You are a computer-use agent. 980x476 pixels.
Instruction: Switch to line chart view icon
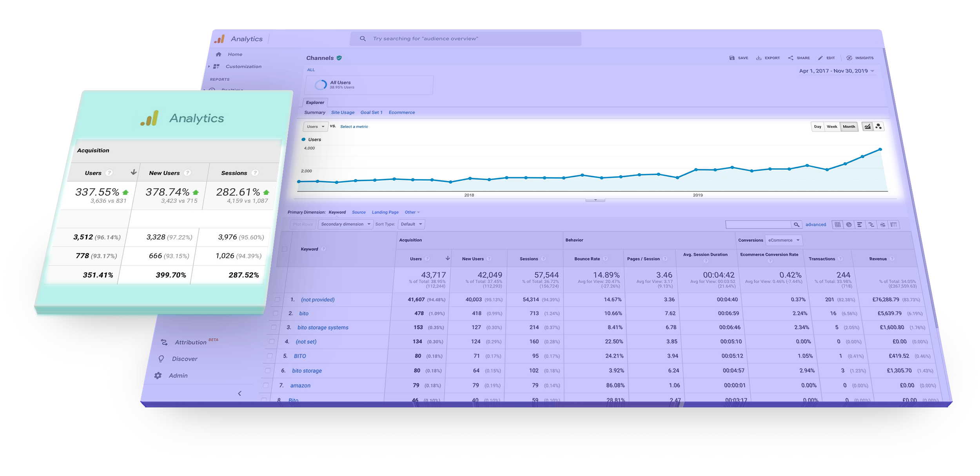tap(867, 127)
